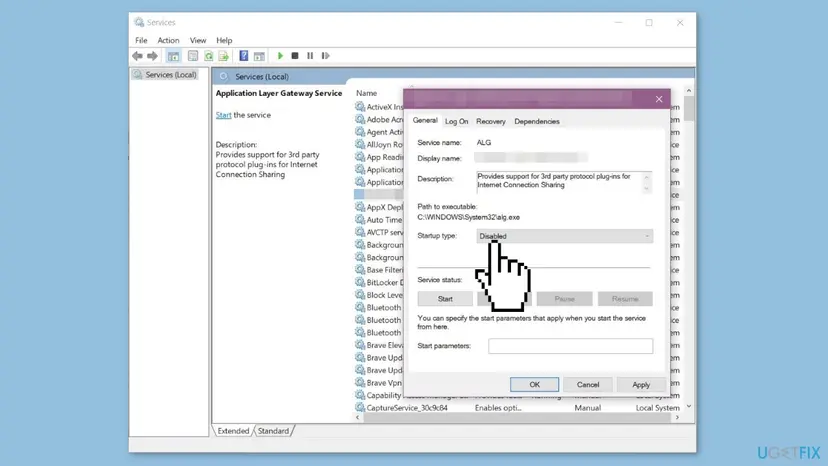Click services list vertical scrollbar down arrow
The width and height of the screenshot is (828, 466).
[689, 406]
